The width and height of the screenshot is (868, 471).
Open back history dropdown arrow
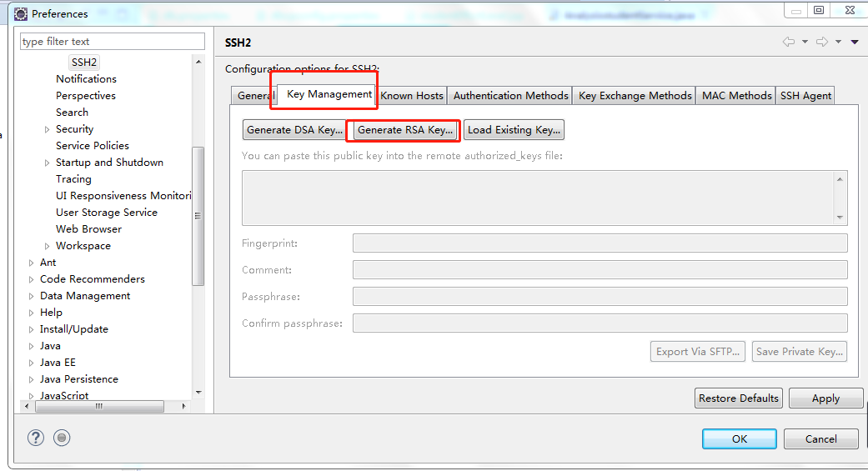pyautogui.click(x=805, y=42)
